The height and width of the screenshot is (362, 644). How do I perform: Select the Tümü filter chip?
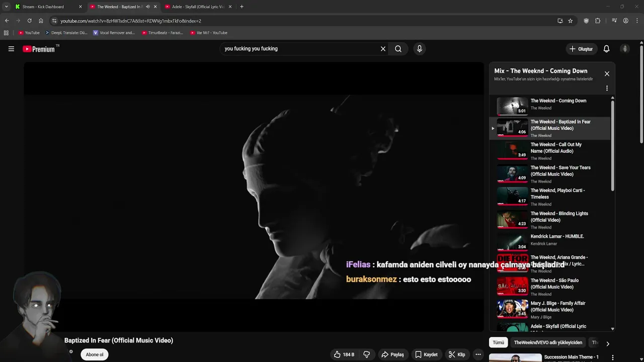click(498, 342)
